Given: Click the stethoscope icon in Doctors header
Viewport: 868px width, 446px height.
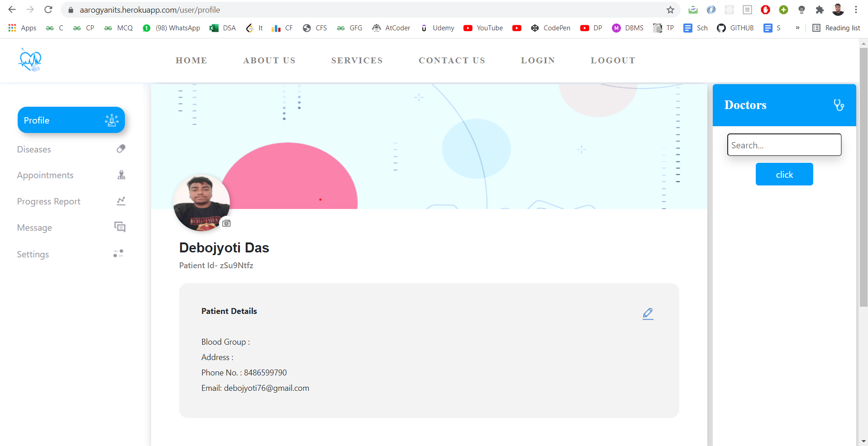Looking at the screenshot, I should pyautogui.click(x=839, y=105).
